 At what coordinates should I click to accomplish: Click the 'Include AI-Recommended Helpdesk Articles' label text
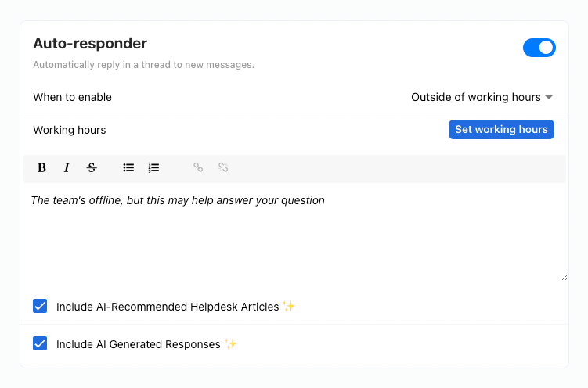click(x=168, y=307)
